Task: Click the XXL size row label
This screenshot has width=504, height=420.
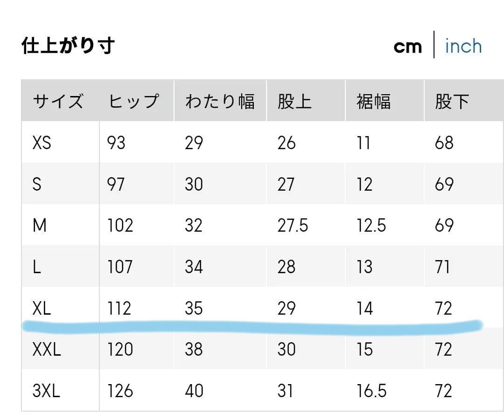Action: (x=47, y=349)
